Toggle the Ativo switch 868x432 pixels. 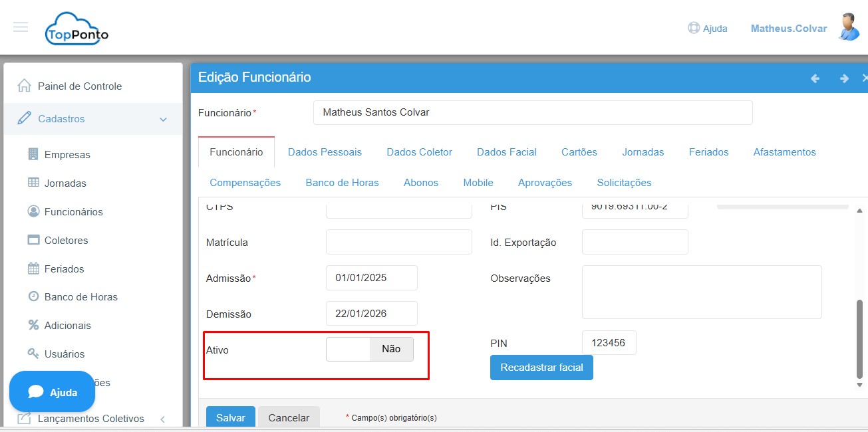point(370,350)
